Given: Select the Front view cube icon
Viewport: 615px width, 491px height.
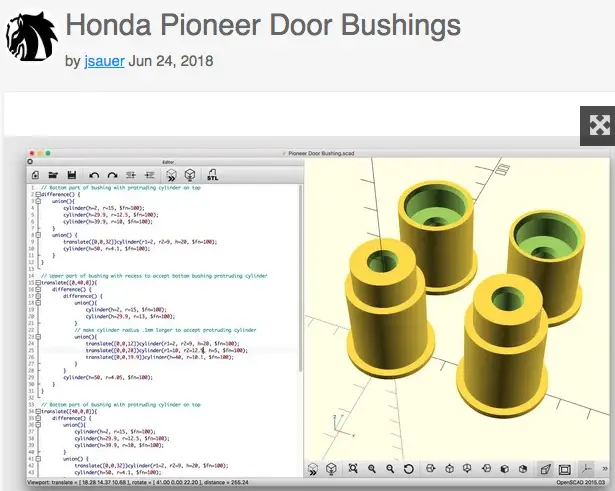Looking at the screenshot, I should 505,469.
